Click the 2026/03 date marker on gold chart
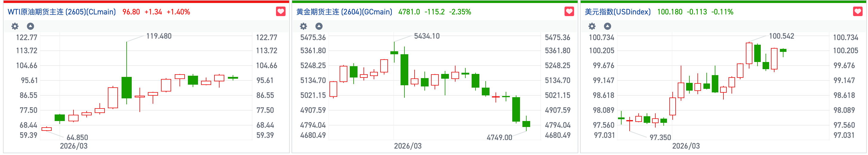The height and width of the screenshot is (155, 868). click(408, 146)
